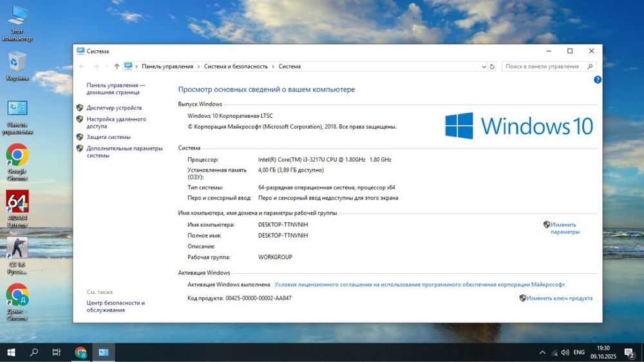Screen dimensions: 644x362
Task: Maximize the System window
Action: click(x=570, y=51)
